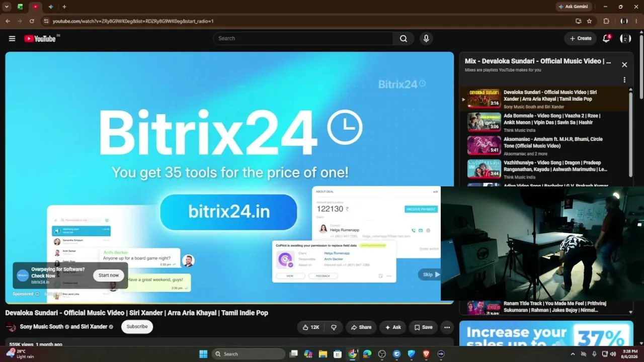Click Start now on the ad overlay

coord(109,276)
